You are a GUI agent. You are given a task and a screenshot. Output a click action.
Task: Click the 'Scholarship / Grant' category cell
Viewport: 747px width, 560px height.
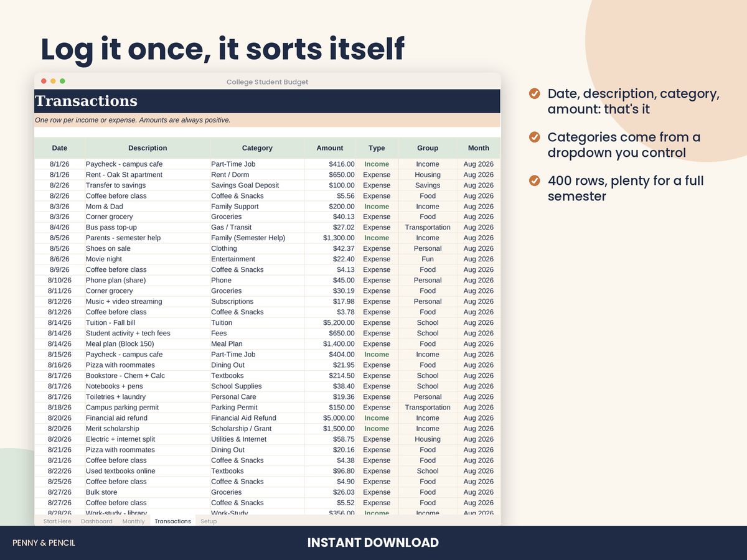(257, 429)
